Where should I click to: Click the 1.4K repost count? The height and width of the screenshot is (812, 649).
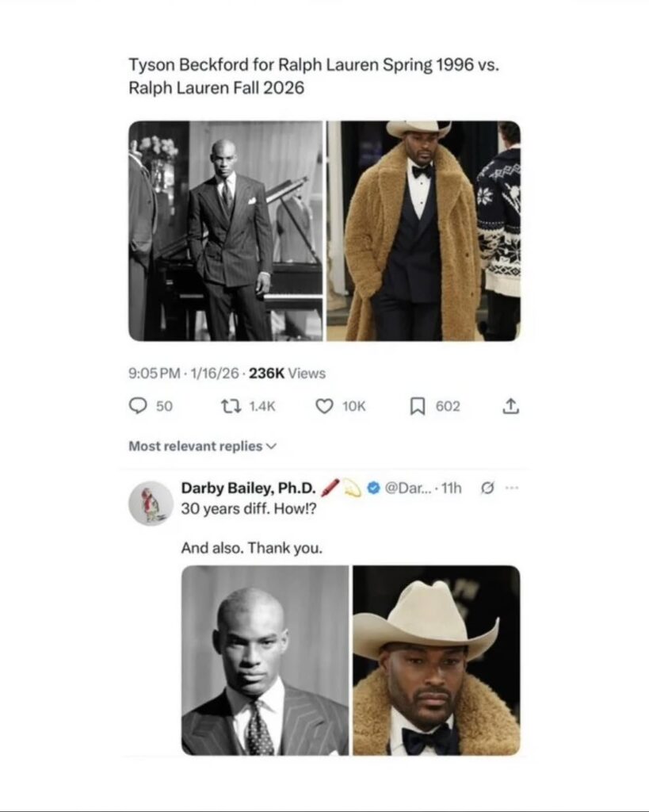[x=262, y=406]
